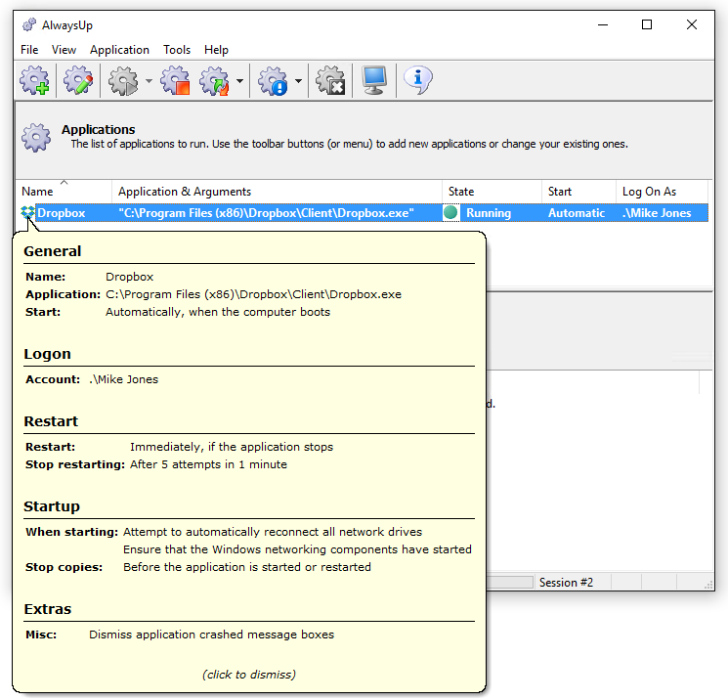Screen dimensions: 728x700
Task: Minimize the AlwaysUp window
Action: coord(603,24)
